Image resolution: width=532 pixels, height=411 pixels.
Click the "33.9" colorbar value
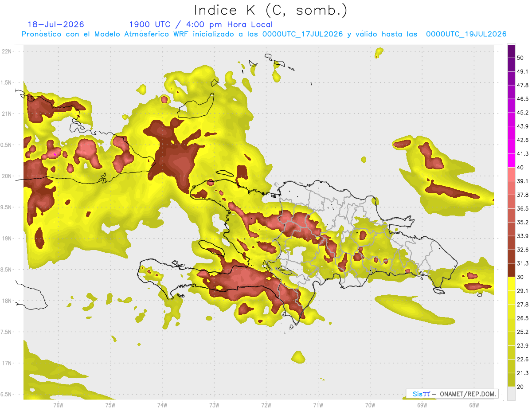tap(523, 236)
